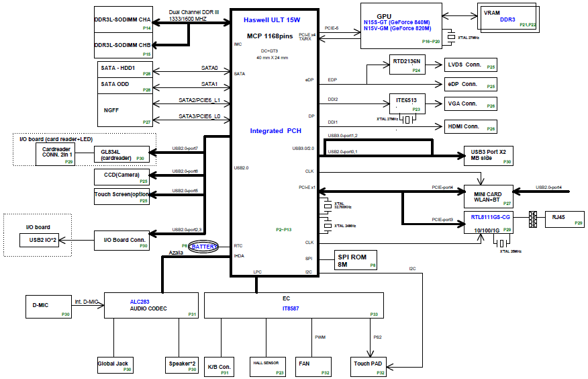The height and width of the screenshot is (379, 588).
Task: Select the RTD2136N block
Action: (407, 65)
